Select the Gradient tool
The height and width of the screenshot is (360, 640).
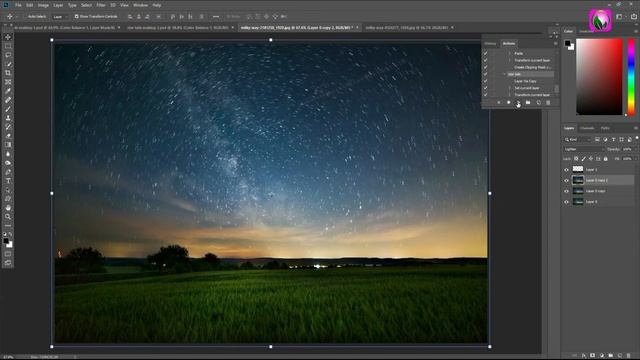click(8, 145)
